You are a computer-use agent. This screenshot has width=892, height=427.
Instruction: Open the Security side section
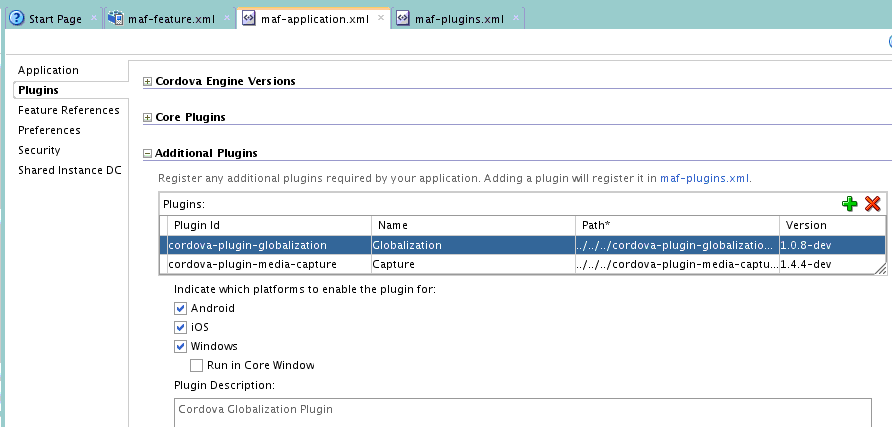pyautogui.click(x=39, y=150)
